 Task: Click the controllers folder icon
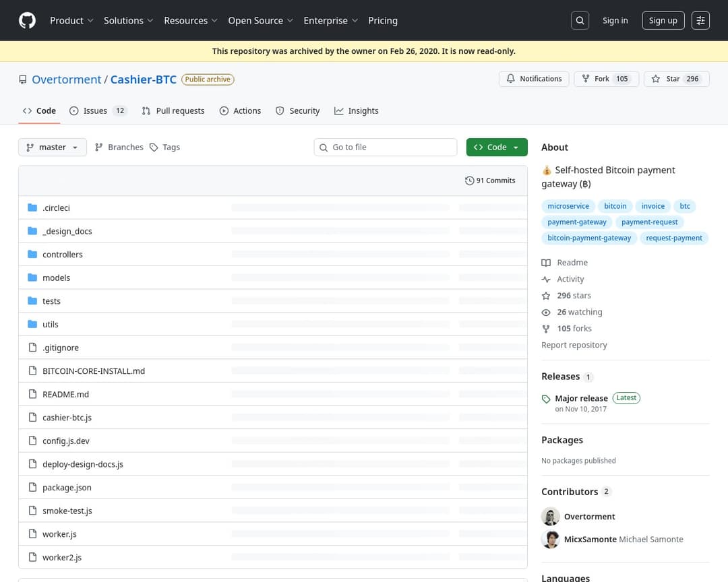coord(32,254)
